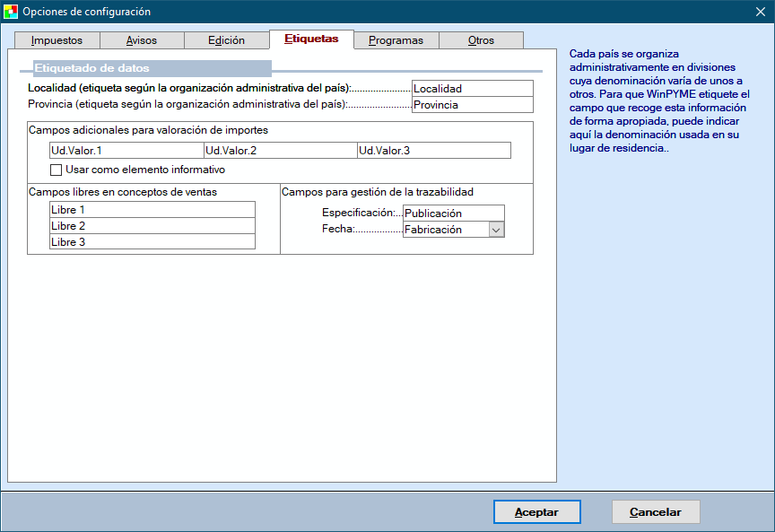775x532 pixels.
Task: Select the Ud.Valor.1 text field
Action: pos(126,151)
